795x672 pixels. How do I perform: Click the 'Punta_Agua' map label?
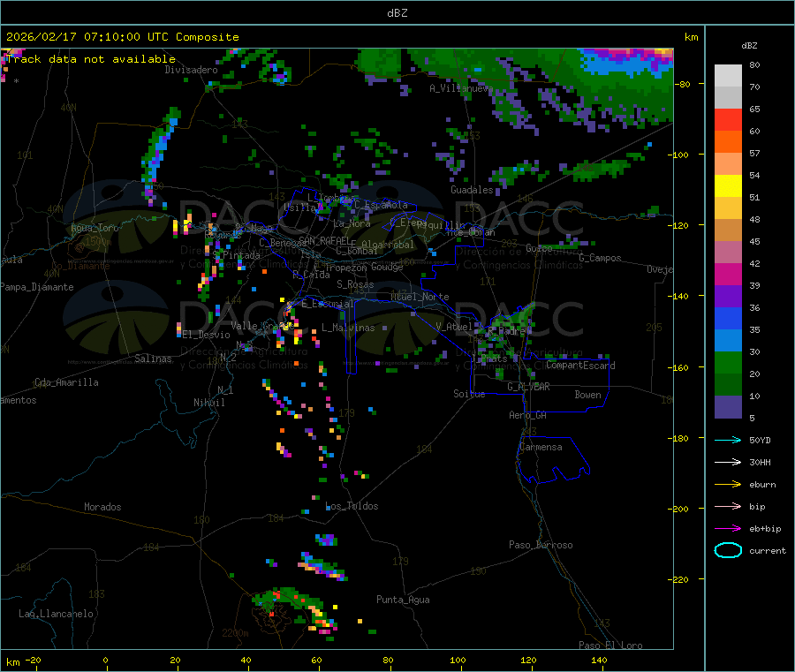(403, 600)
